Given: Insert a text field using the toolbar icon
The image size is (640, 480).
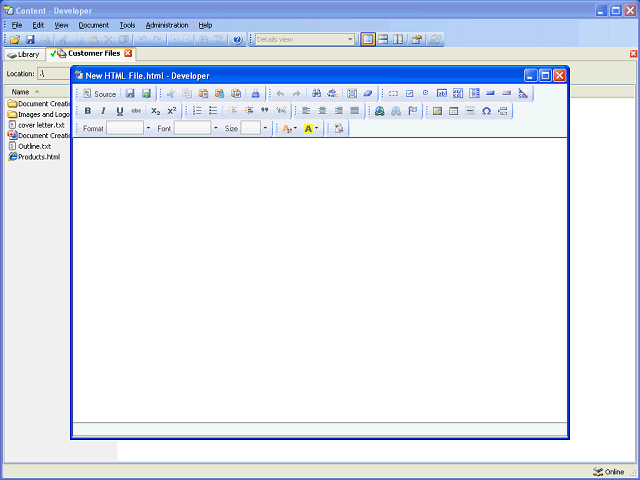Looking at the screenshot, I should (x=442, y=93).
